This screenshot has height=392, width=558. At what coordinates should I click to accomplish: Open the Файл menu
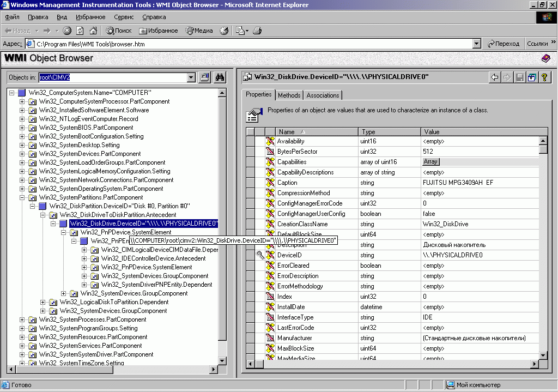12,17
